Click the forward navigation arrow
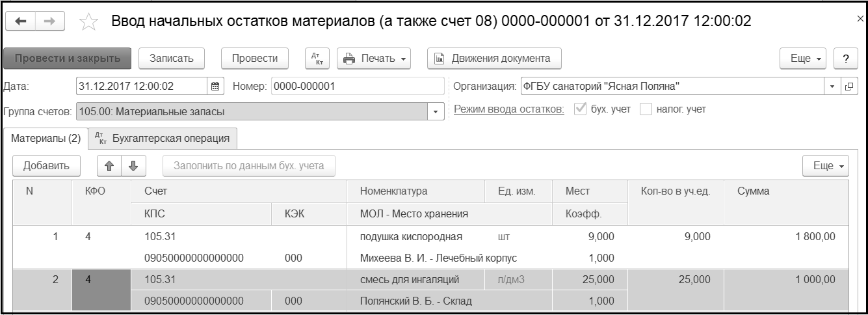 [50, 21]
